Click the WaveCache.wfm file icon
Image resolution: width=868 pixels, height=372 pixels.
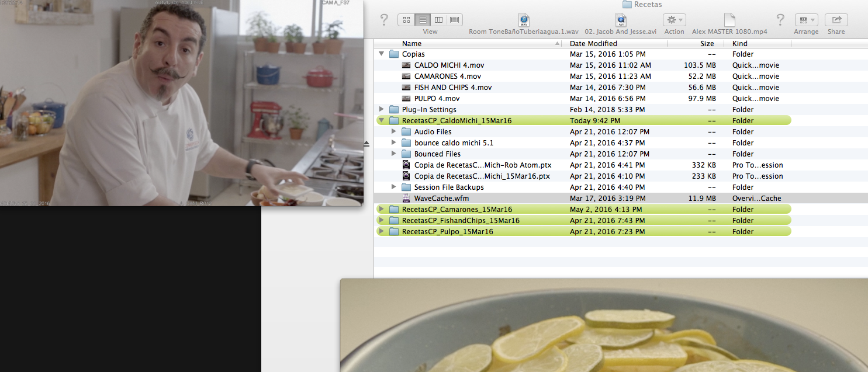(406, 198)
